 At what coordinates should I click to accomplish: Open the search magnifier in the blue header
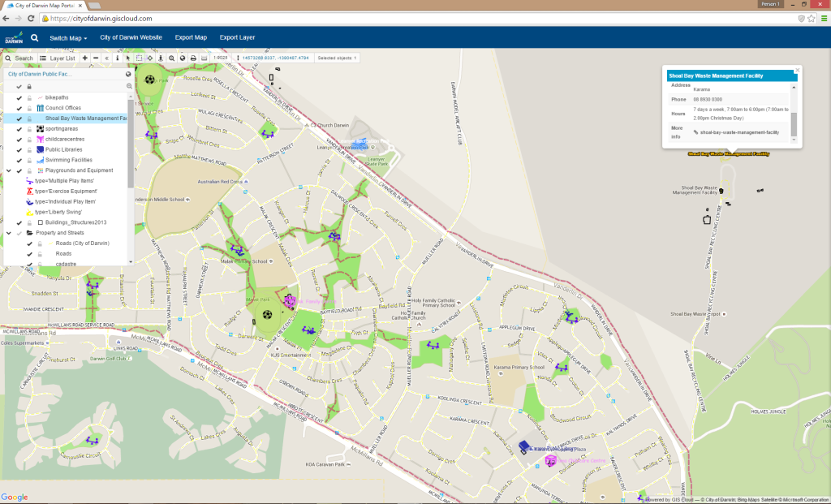[34, 37]
